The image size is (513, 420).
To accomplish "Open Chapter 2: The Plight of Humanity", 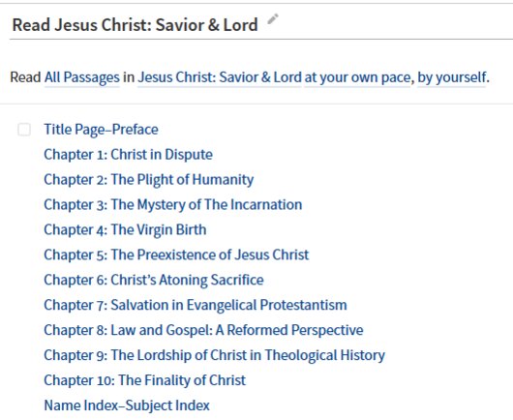I will (149, 180).
